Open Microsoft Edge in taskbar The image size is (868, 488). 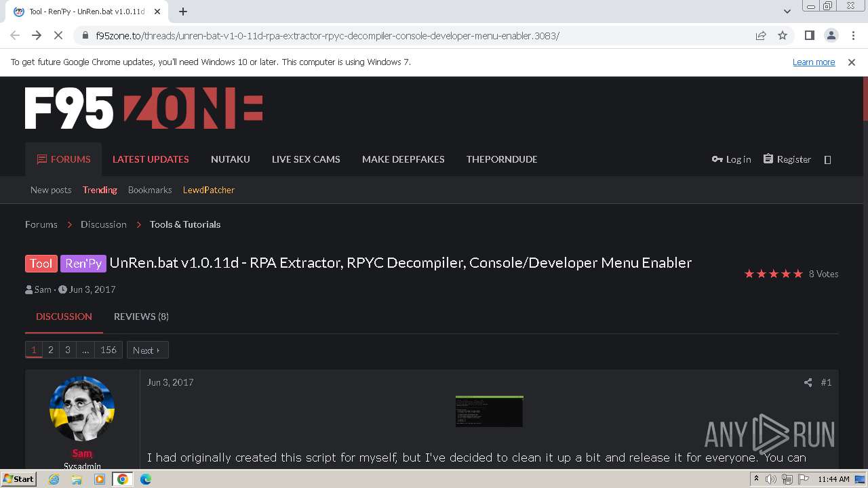click(146, 479)
